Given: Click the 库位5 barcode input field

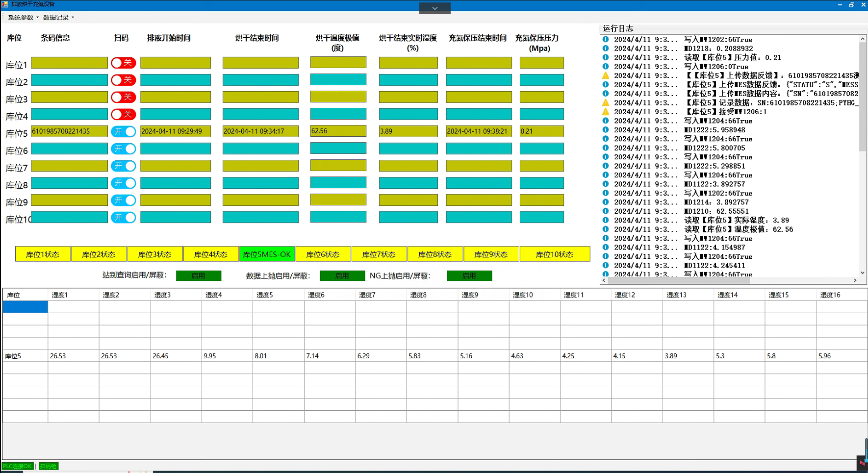Looking at the screenshot, I should click(x=69, y=131).
